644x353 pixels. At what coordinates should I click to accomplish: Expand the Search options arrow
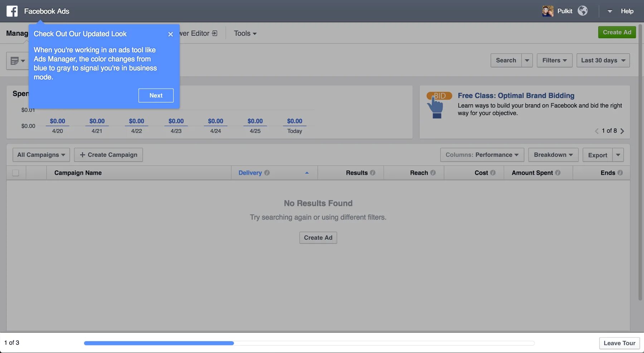[x=527, y=60]
